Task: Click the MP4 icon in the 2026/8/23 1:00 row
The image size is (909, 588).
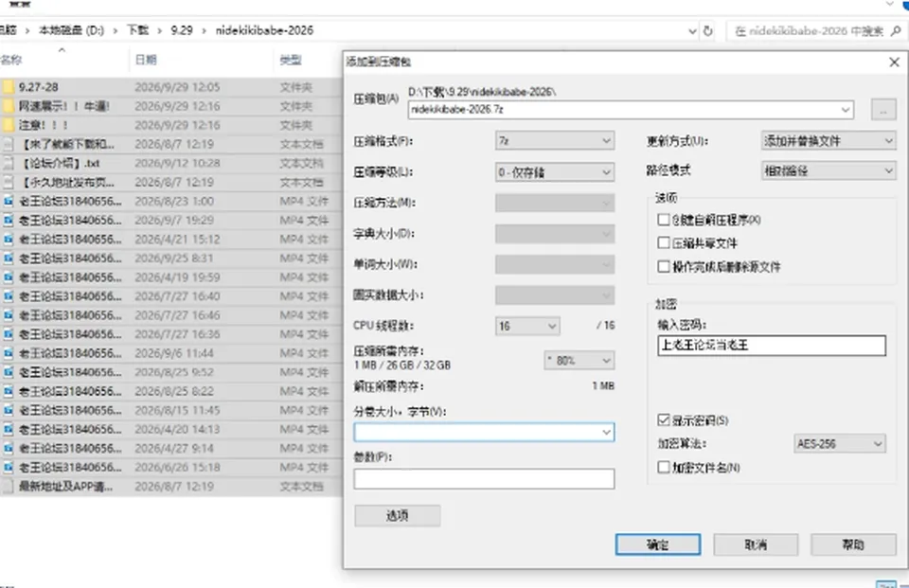Action: point(9,202)
